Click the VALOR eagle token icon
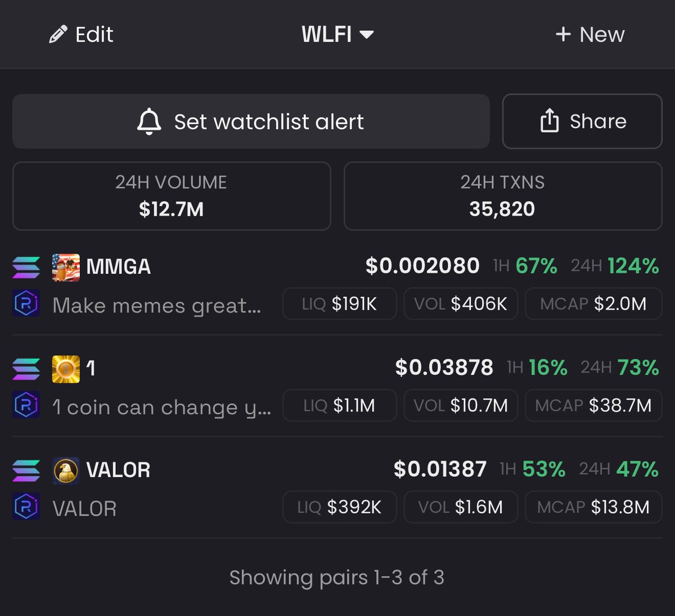This screenshot has width=675, height=616. click(66, 470)
